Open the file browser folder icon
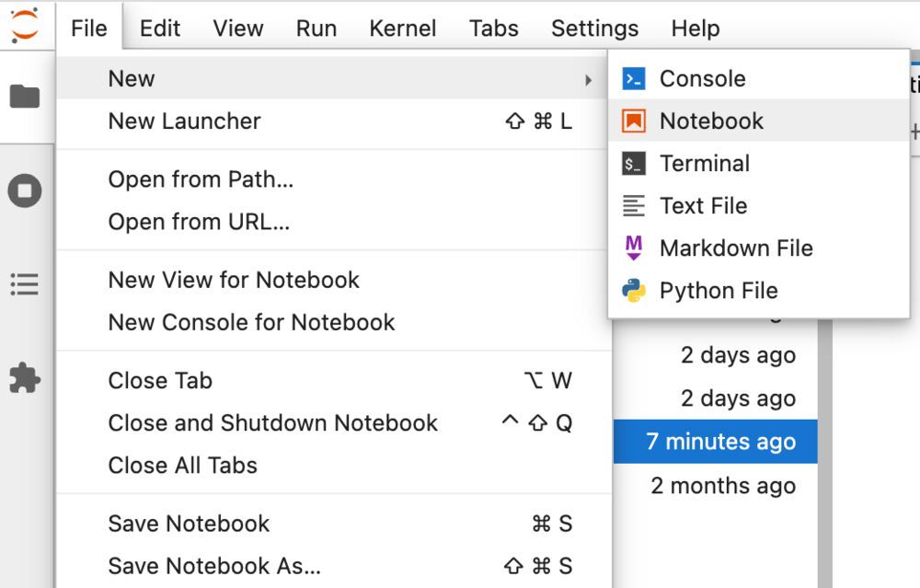The image size is (920, 588). (25, 97)
